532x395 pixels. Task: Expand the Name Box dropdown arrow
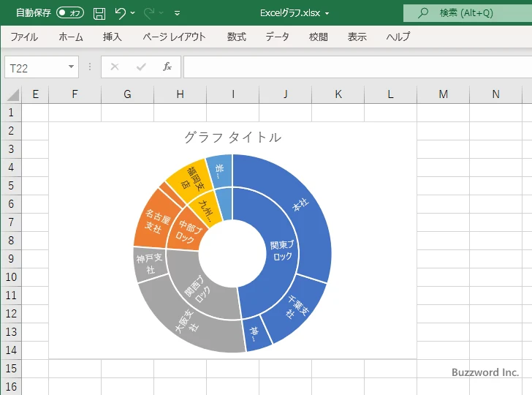tap(71, 67)
